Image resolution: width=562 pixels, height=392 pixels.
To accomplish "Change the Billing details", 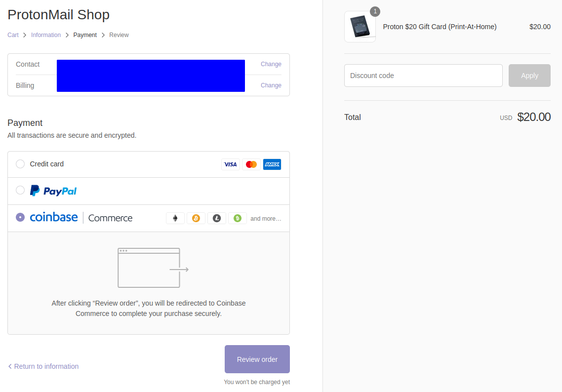I will (271, 85).
